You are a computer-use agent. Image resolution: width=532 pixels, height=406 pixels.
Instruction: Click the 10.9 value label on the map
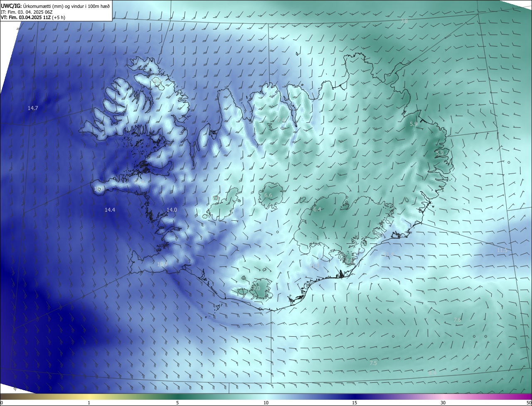(162, 264)
